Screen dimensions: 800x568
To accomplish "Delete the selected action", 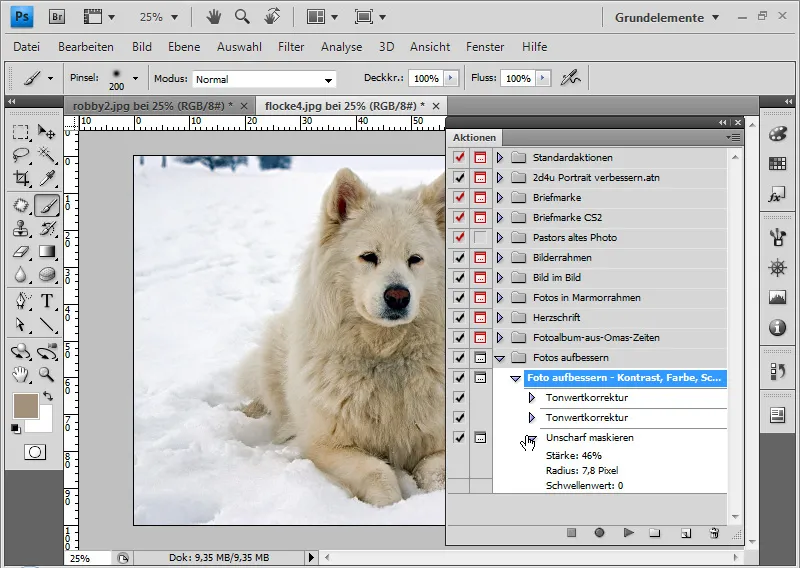I will [x=714, y=533].
